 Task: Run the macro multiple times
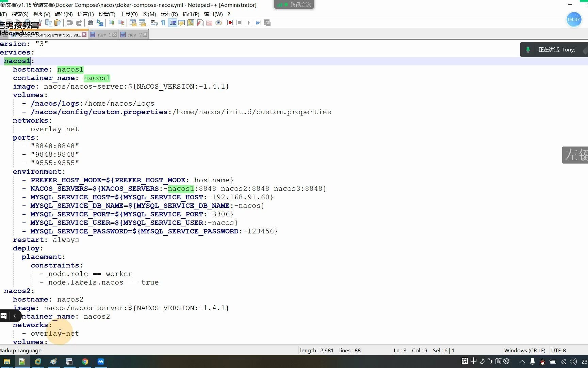[258, 23]
